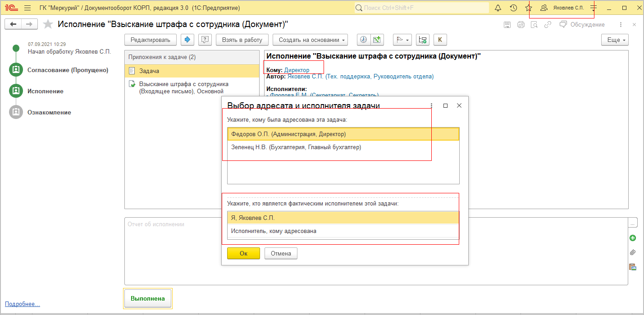Attach file with paperclip icon
Screen dimensions: 644x315
(x=633, y=252)
